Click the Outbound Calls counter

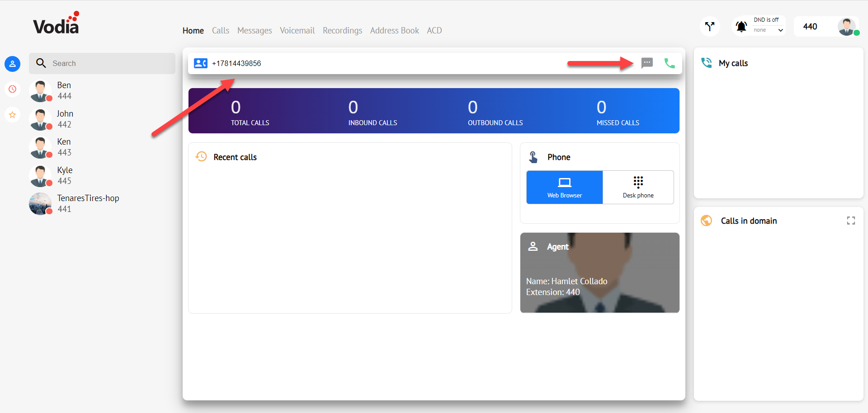495,113
